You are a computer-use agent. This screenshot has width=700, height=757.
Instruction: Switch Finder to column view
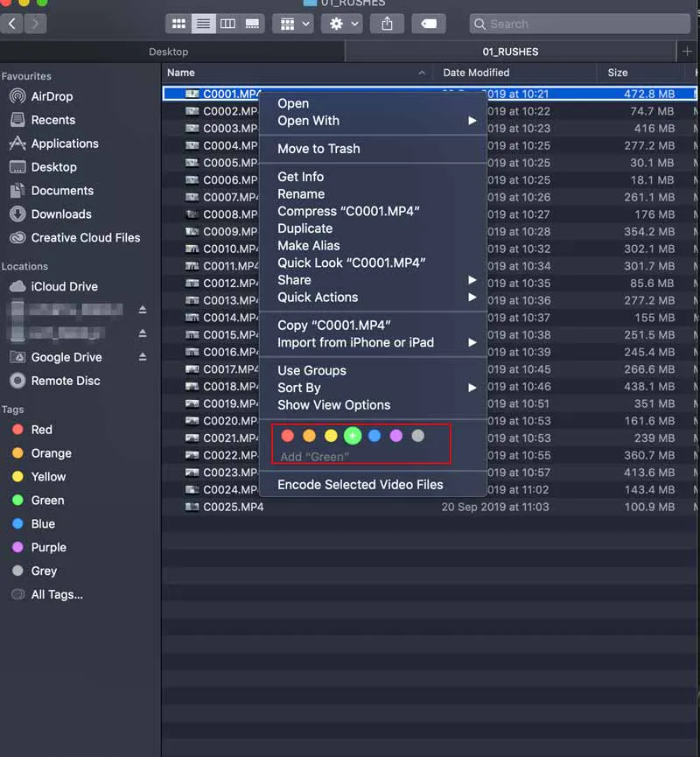227,24
